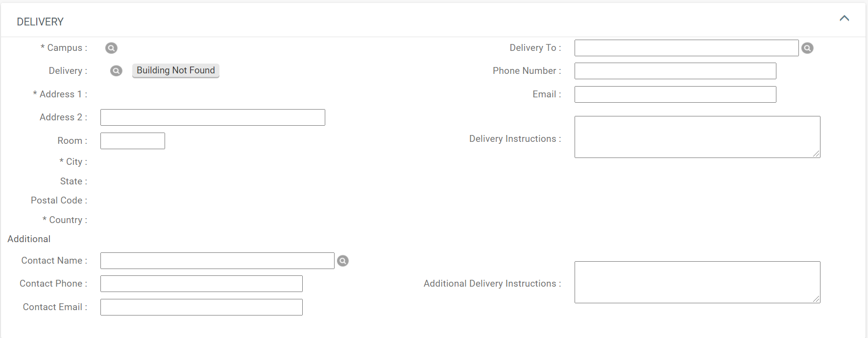Click the Campus lookup search icon
The width and height of the screenshot is (868, 338).
pos(111,48)
